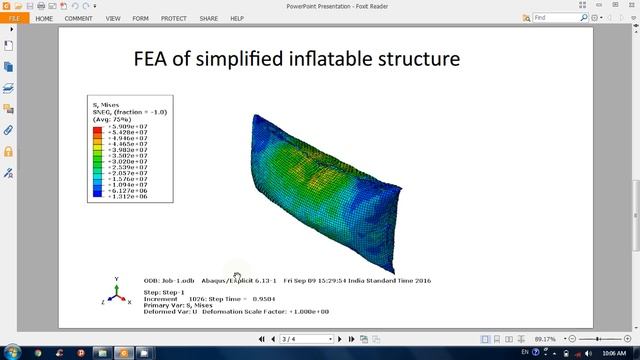Open the Attachments paperclip panel
Viewport: 640px width, 360px height.
[x=8, y=130]
